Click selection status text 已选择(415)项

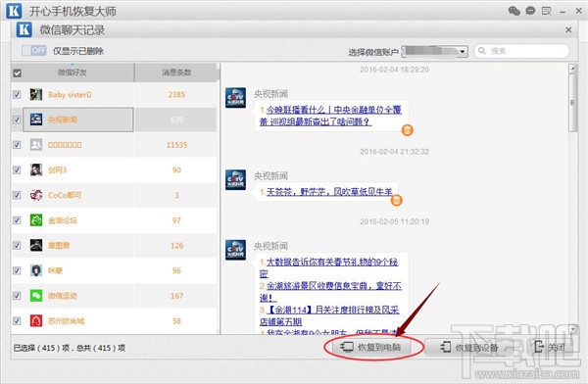point(41,348)
